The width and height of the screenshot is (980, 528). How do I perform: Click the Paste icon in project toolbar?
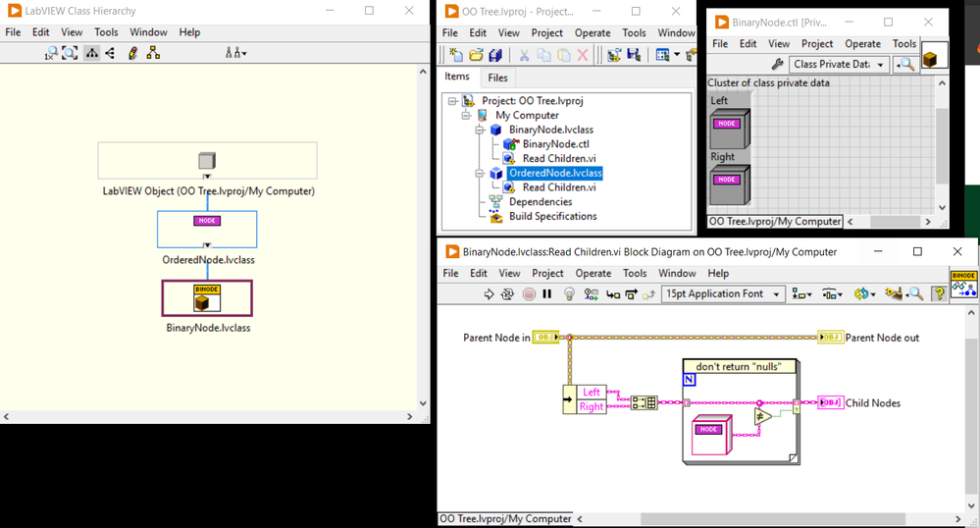click(x=564, y=55)
